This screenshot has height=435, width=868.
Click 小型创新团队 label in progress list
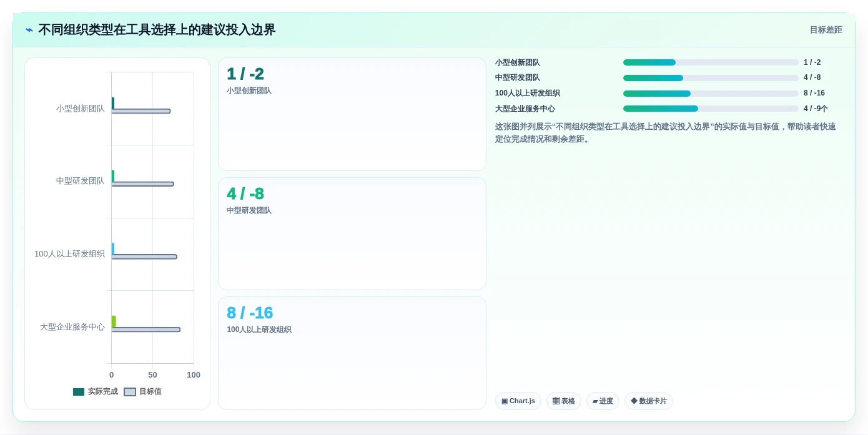point(518,62)
